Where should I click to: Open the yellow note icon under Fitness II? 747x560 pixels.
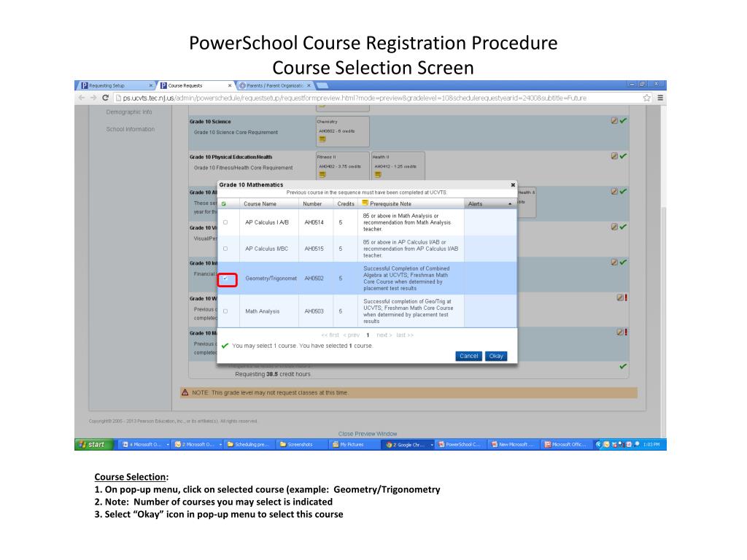point(322,174)
